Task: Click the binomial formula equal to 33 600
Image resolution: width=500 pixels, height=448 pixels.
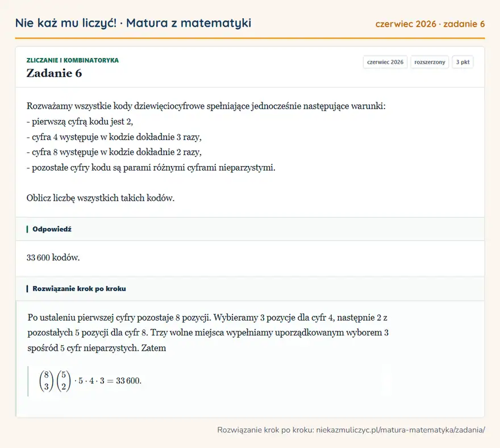Action: click(x=90, y=381)
